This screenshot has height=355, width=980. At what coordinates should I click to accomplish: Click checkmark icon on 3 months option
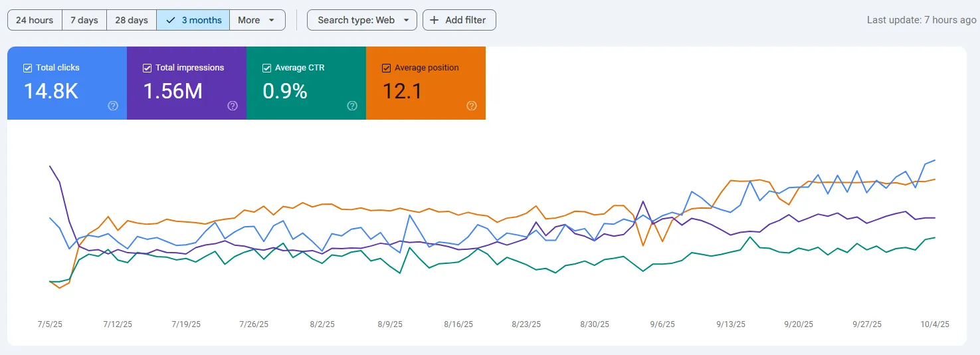[171, 20]
